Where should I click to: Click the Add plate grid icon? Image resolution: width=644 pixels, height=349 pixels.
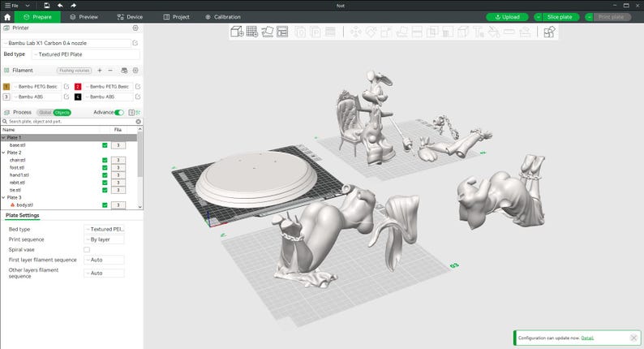[251, 32]
